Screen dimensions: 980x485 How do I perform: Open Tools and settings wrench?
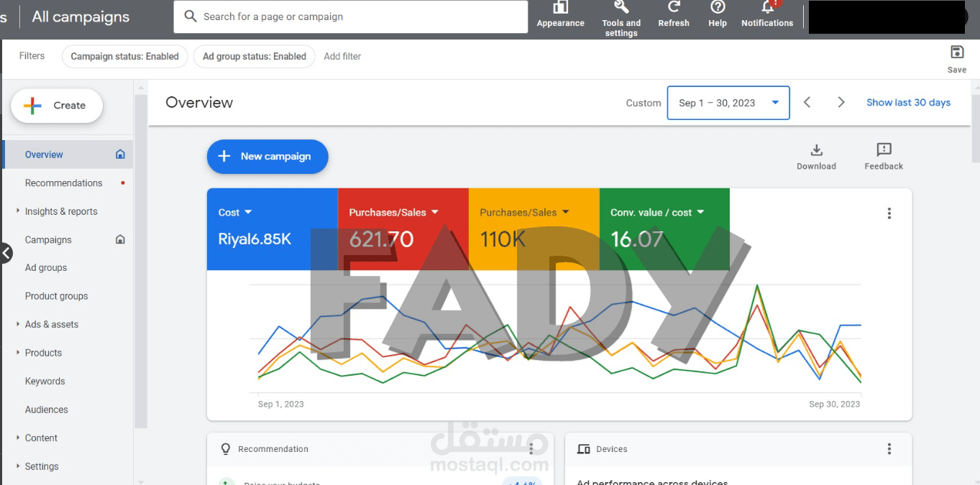click(x=621, y=7)
